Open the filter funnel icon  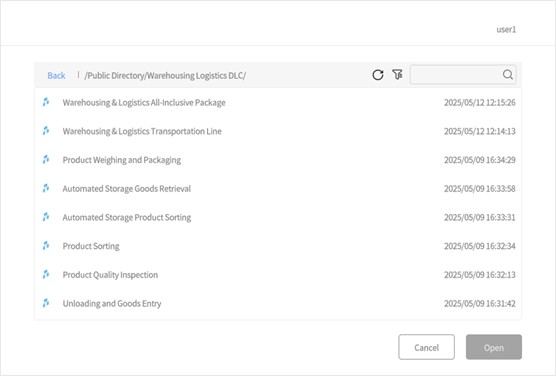click(x=397, y=74)
